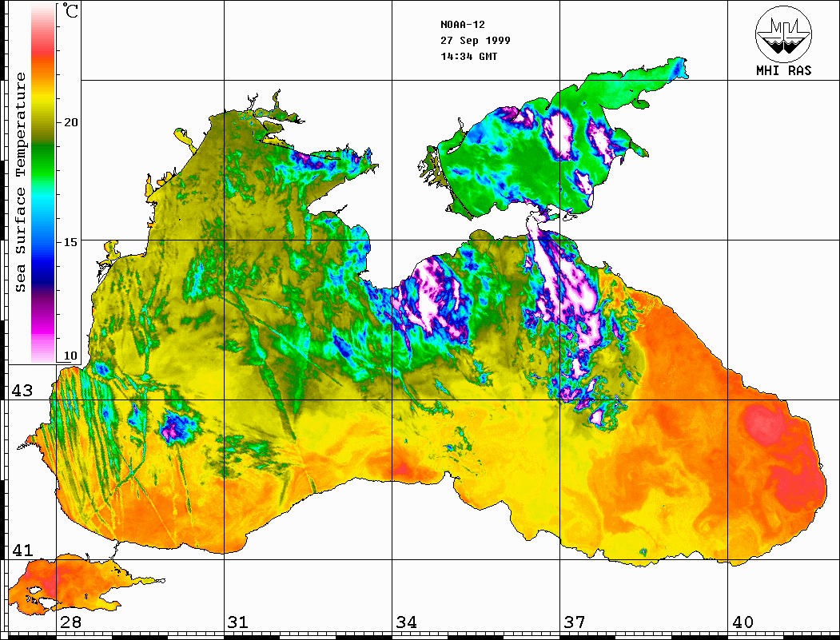
Task: Click the '14:34 GMT' time text
Action: click(x=468, y=56)
